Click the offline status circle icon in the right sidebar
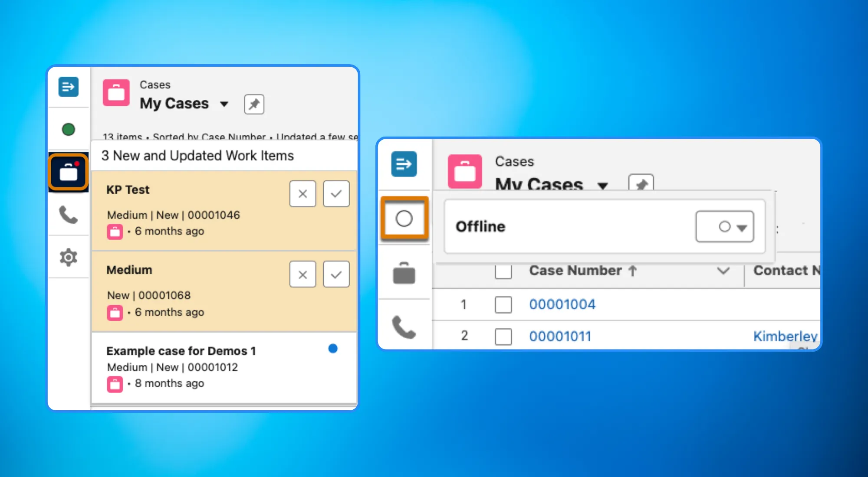 tap(404, 219)
